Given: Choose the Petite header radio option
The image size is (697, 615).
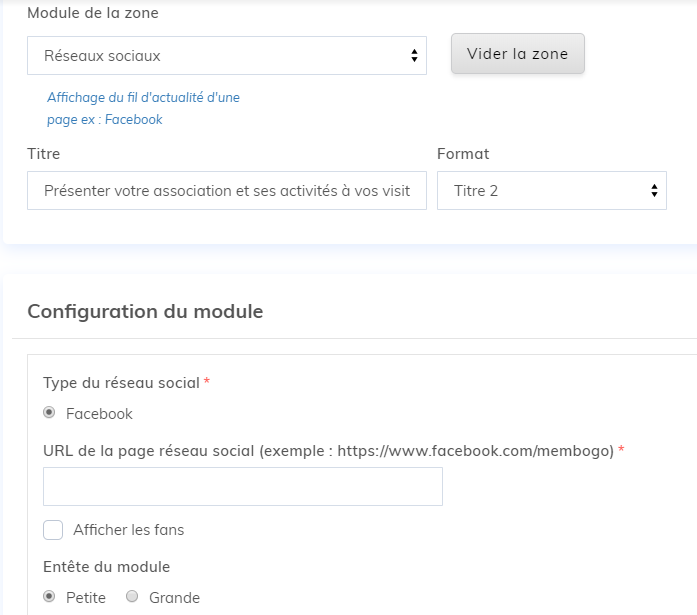Looking at the screenshot, I should (49, 597).
